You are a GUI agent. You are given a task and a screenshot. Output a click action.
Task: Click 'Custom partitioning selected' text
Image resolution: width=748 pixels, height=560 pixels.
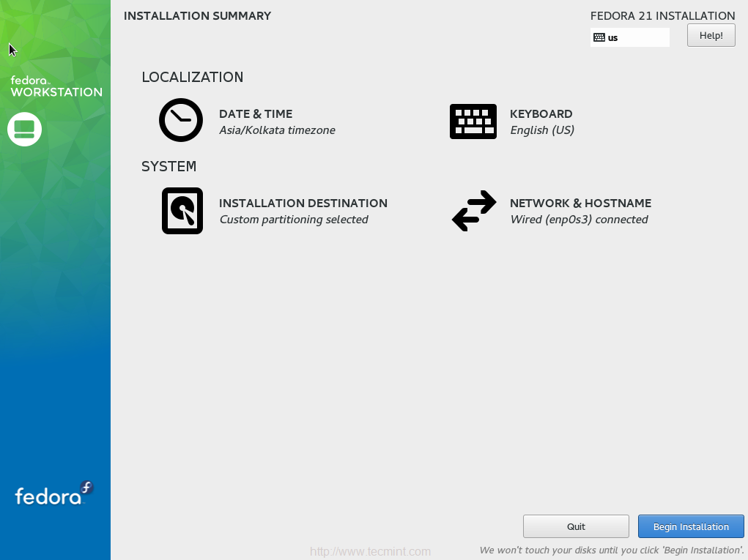(x=294, y=219)
